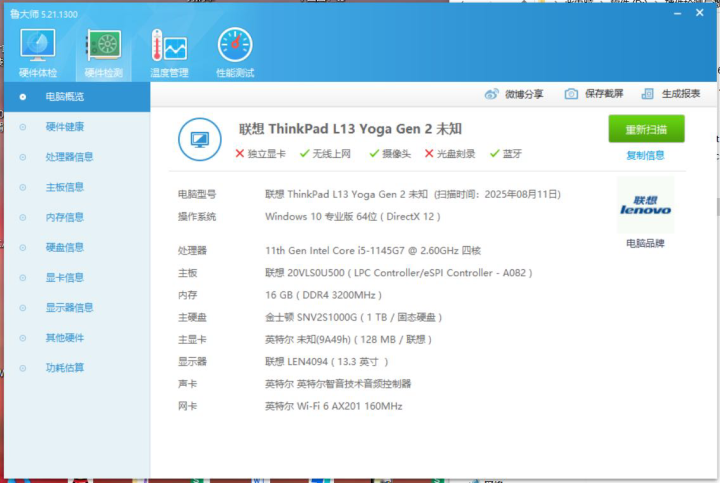This screenshot has width=720, height=483.
Task: Click the 操作系统 row label
Action: [197, 217]
